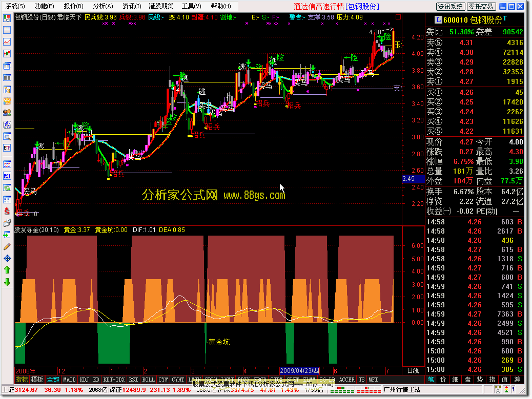Click the red-yellow-green arrows status icon
Screen dimensions: 532x399
pyautogui.click(x=506, y=390)
